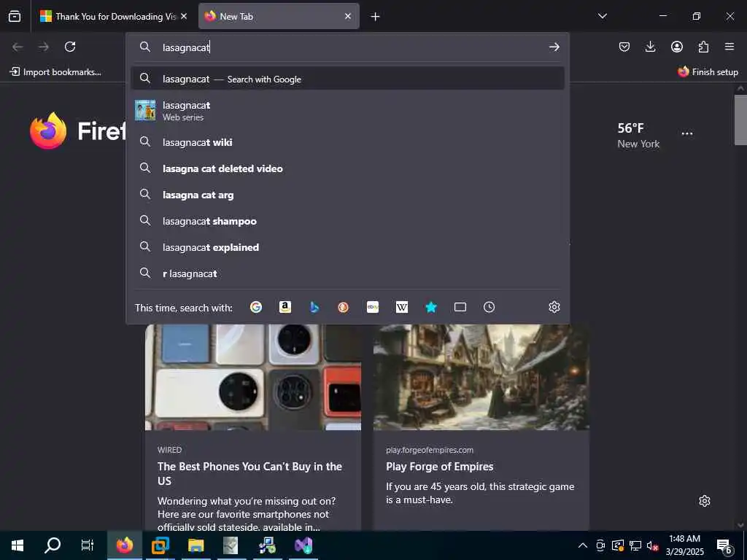Close the New Tab tab
The image size is (747, 560).
point(348,17)
